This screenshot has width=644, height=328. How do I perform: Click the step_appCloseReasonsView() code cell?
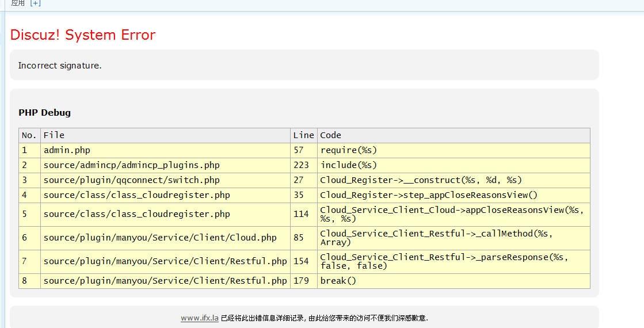click(429, 195)
